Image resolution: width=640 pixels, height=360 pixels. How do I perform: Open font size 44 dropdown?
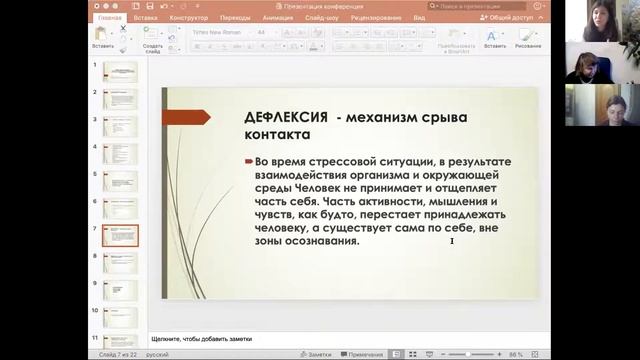pyautogui.click(x=275, y=32)
